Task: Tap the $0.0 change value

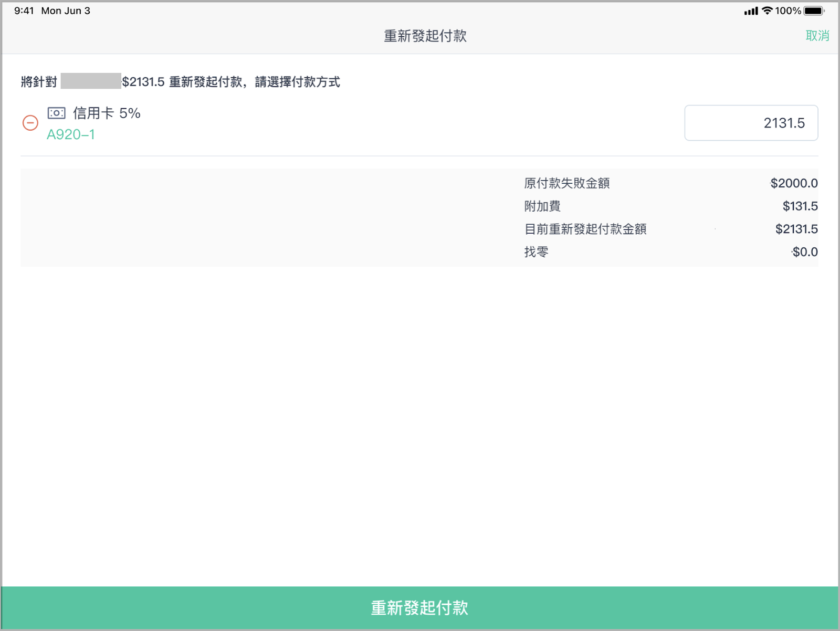Action: (805, 252)
